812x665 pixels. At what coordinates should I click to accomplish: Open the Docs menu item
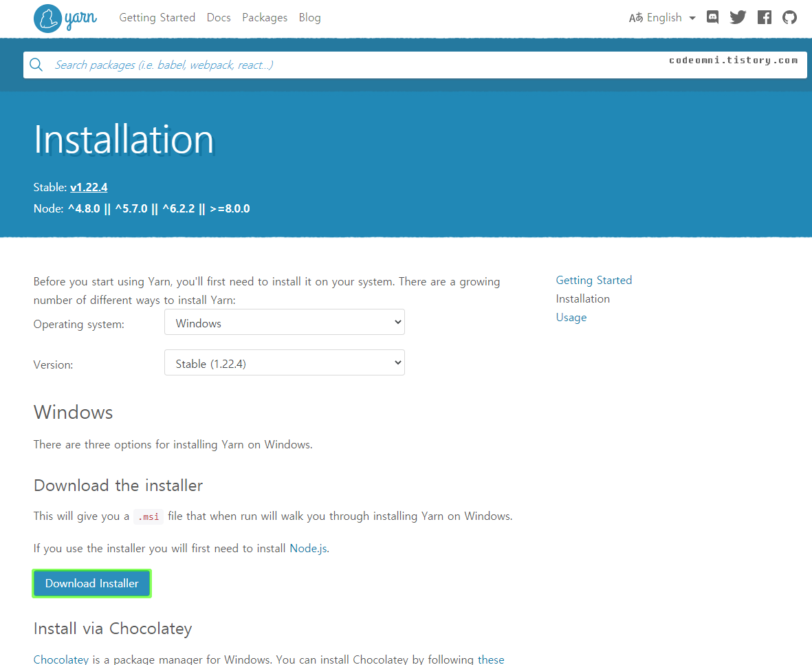(x=219, y=18)
